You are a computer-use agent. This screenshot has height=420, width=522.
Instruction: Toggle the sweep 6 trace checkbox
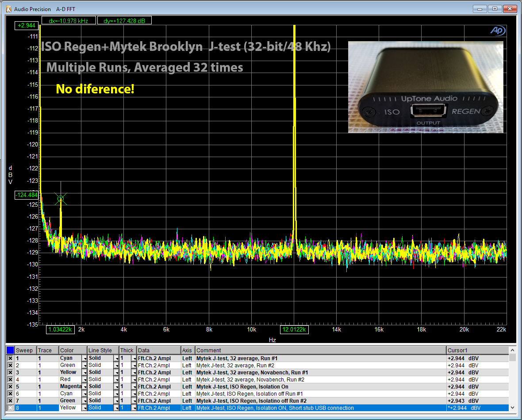click(10, 394)
